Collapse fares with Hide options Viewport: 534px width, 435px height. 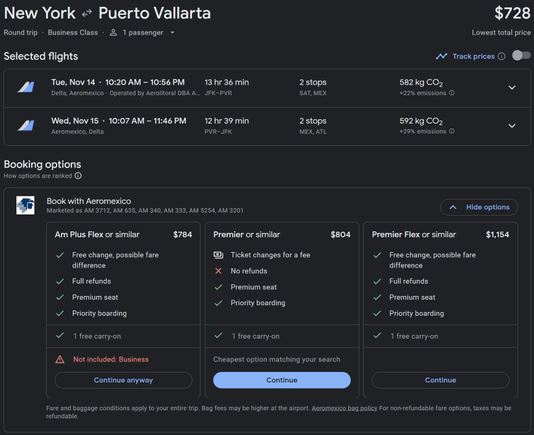pyautogui.click(x=479, y=207)
